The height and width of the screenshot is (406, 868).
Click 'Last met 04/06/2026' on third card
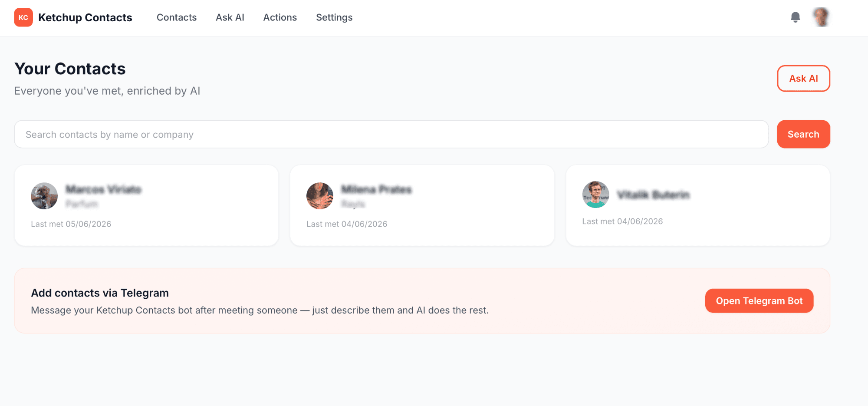point(622,221)
